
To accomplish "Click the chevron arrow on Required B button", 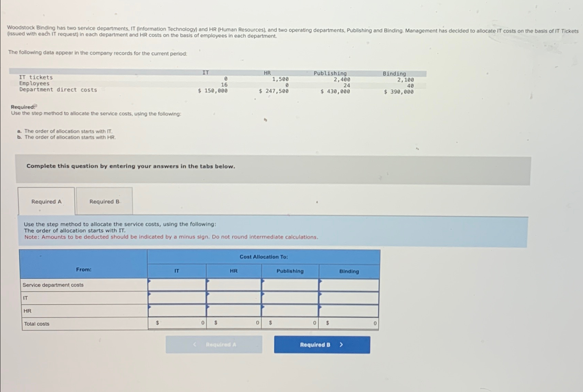I will click(341, 345).
